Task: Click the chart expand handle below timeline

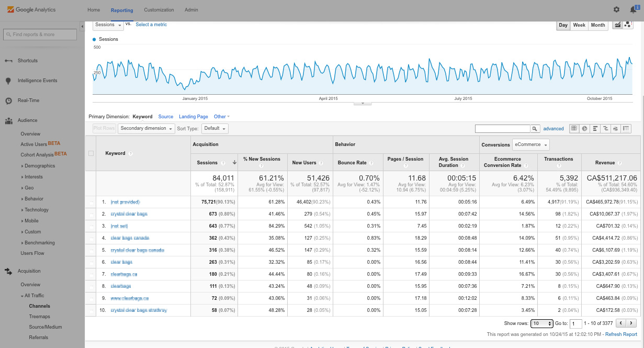Action: tap(363, 104)
